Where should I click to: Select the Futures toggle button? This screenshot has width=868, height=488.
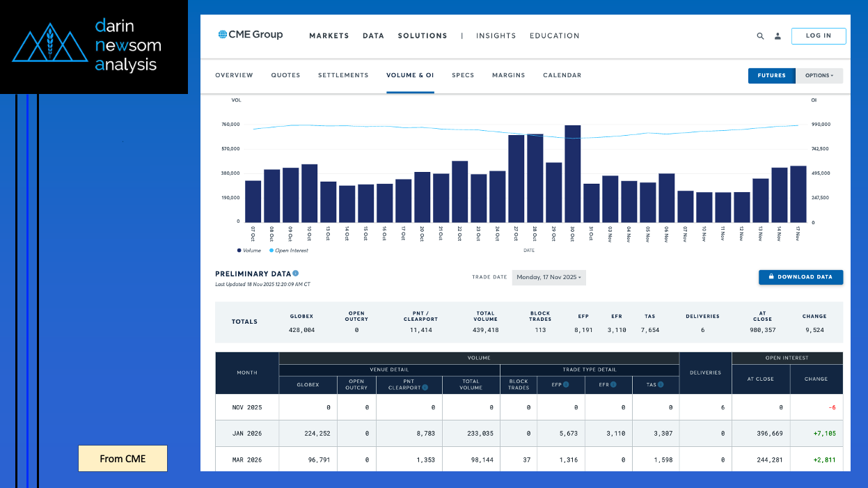click(771, 76)
